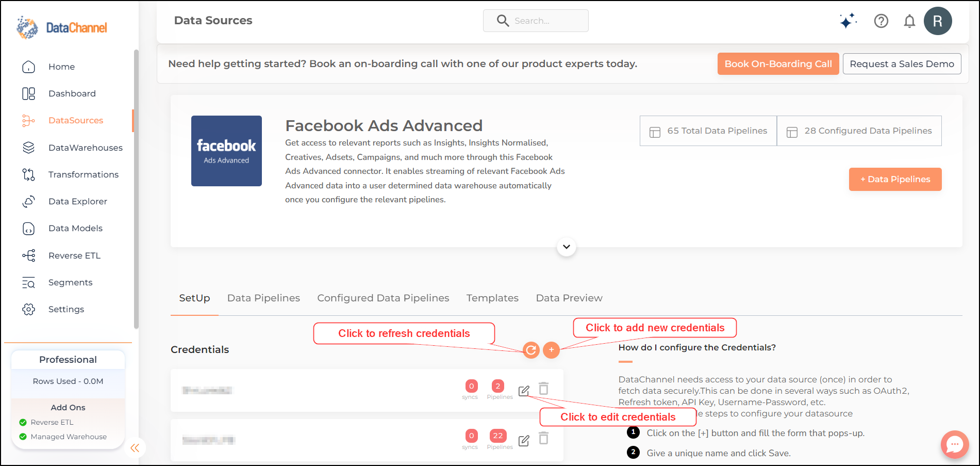Click the Data Sources page title
Viewport: 980px width, 466px height.
click(x=213, y=21)
